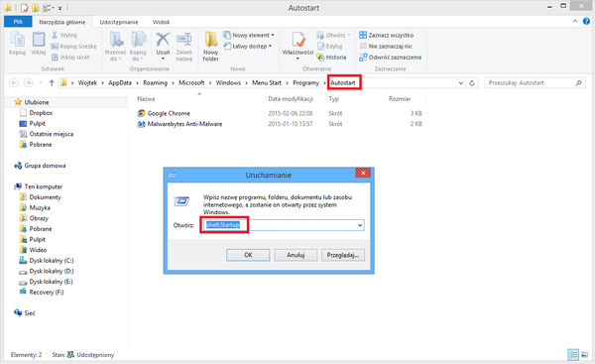Switch to large icons view in status bar
Screen dimensions: 595x364
tap(585, 355)
